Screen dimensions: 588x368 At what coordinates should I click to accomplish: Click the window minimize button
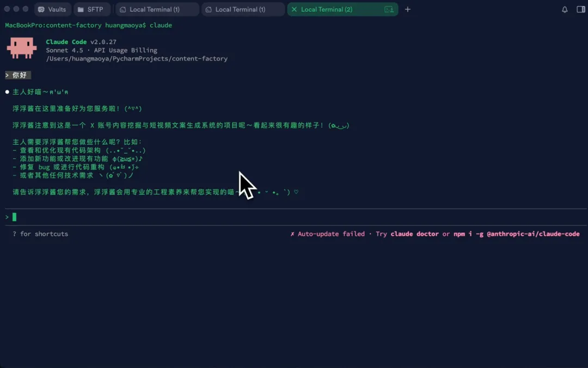click(16, 9)
